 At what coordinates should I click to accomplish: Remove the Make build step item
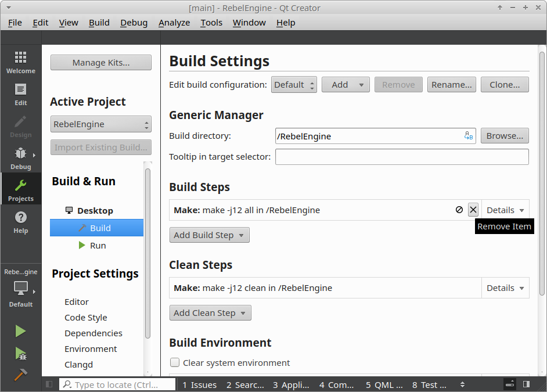tap(473, 210)
